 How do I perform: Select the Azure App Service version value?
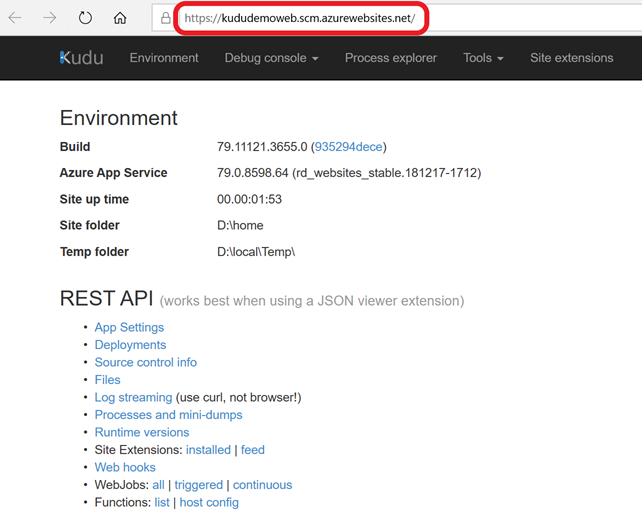(x=349, y=173)
